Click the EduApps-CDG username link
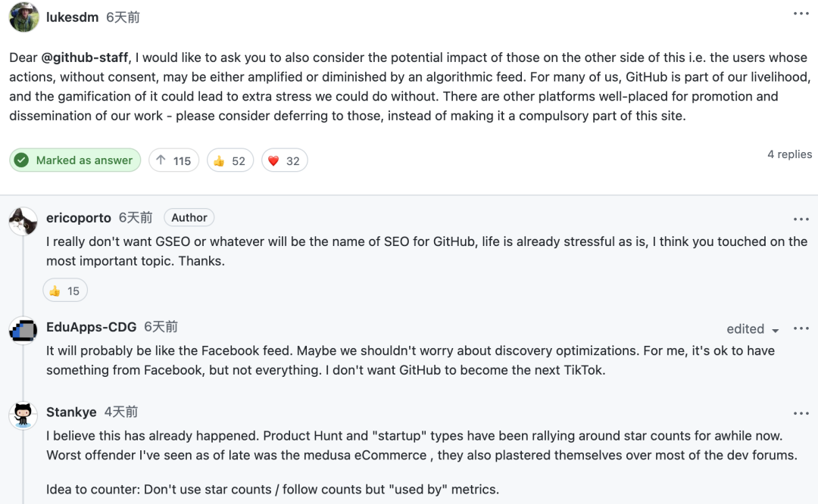 [92, 327]
